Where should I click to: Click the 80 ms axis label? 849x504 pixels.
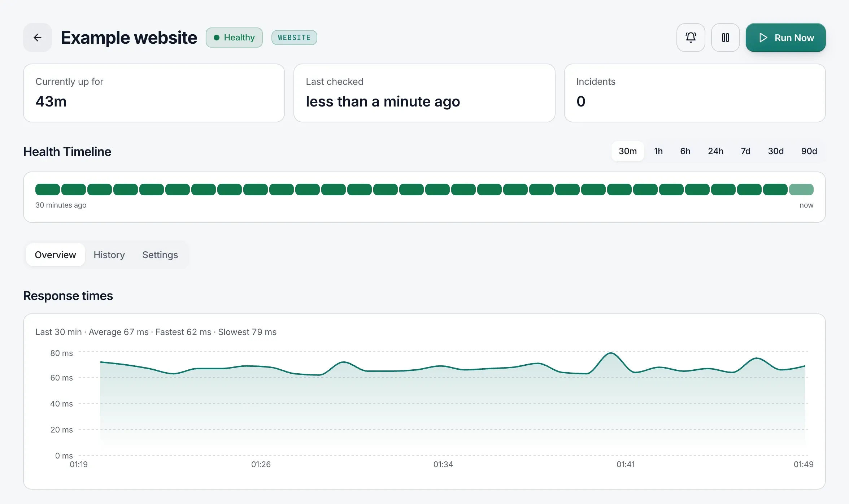(x=61, y=353)
